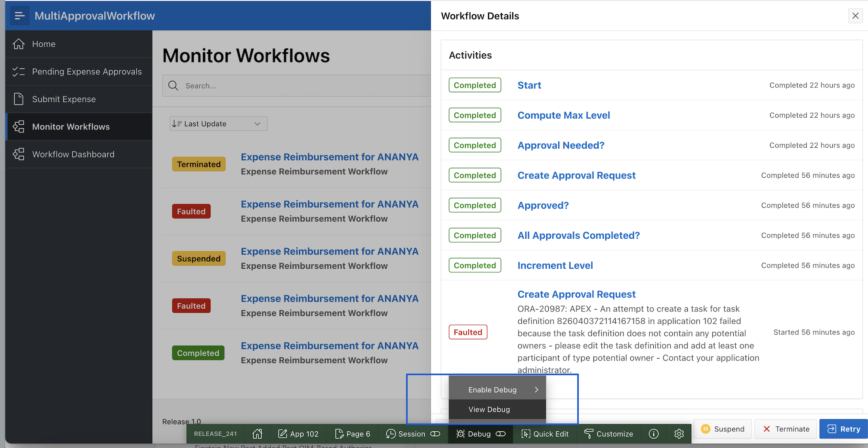Click the home icon in developer toolbar
The image size is (868, 448).
257,433
